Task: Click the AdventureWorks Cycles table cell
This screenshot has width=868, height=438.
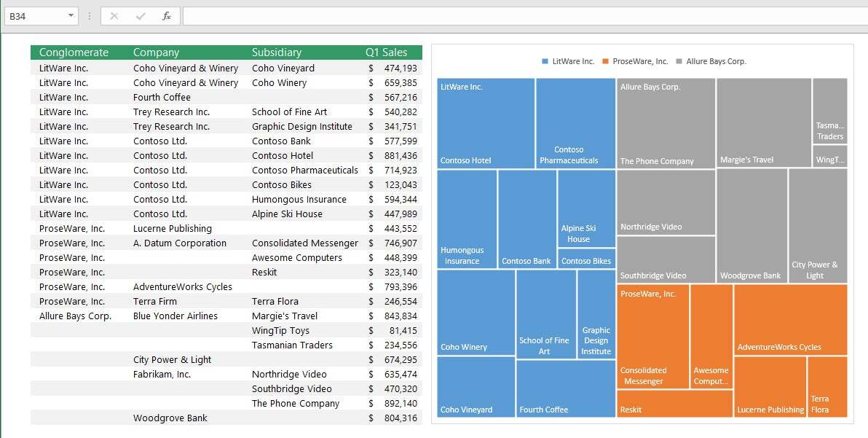Action: [x=183, y=287]
